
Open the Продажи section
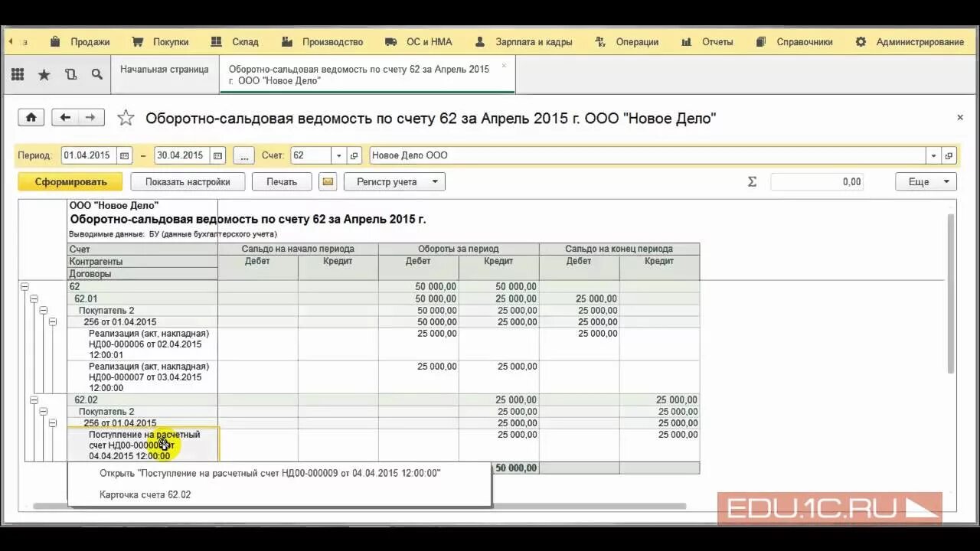coord(80,42)
